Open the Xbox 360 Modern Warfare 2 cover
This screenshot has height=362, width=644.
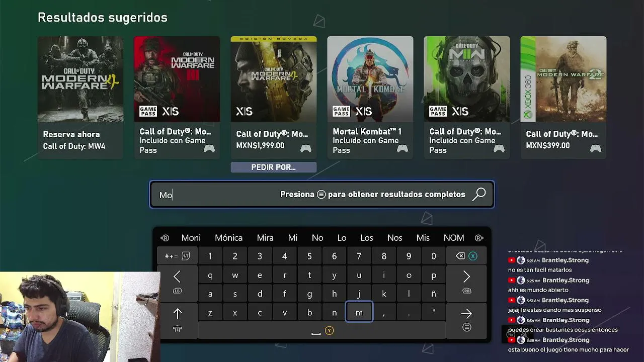[x=563, y=79]
